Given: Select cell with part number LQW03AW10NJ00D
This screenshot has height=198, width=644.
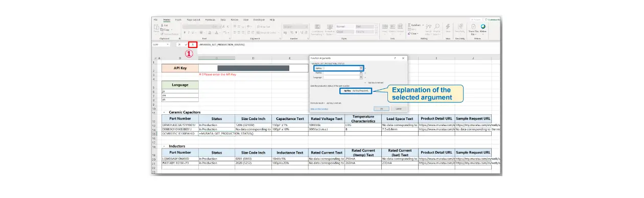Looking at the screenshot, I should (x=179, y=159).
